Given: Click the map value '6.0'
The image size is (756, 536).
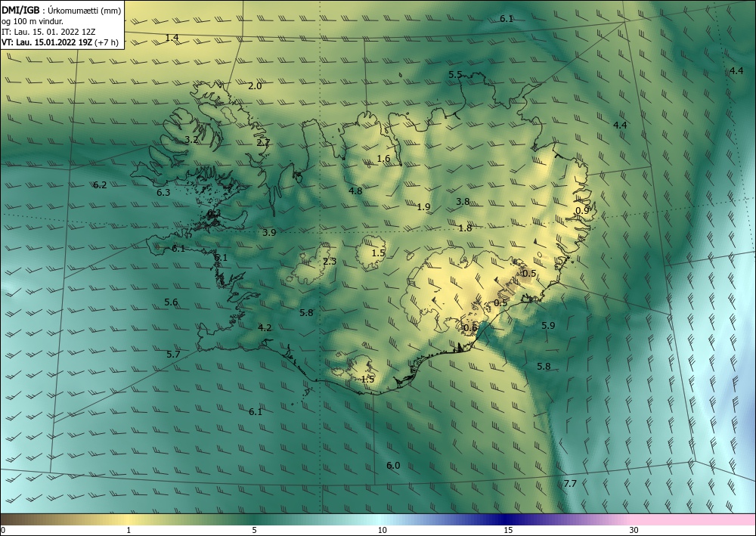Looking at the screenshot, I should point(393,466).
